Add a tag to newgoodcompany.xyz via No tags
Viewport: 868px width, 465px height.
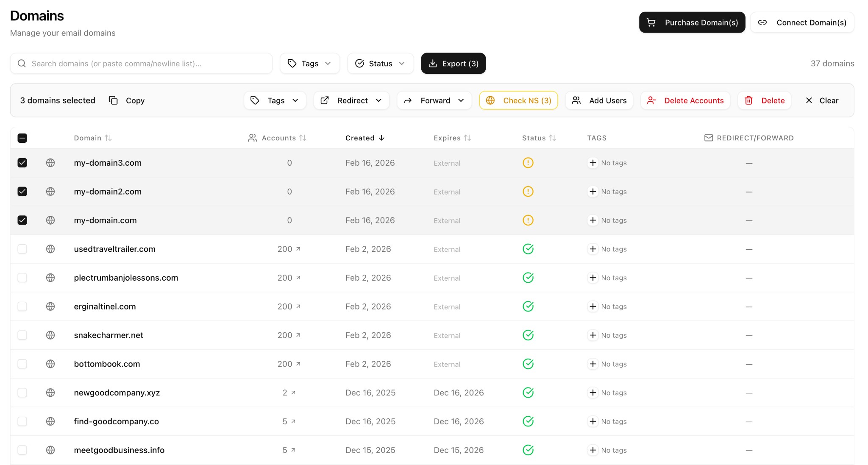point(607,393)
